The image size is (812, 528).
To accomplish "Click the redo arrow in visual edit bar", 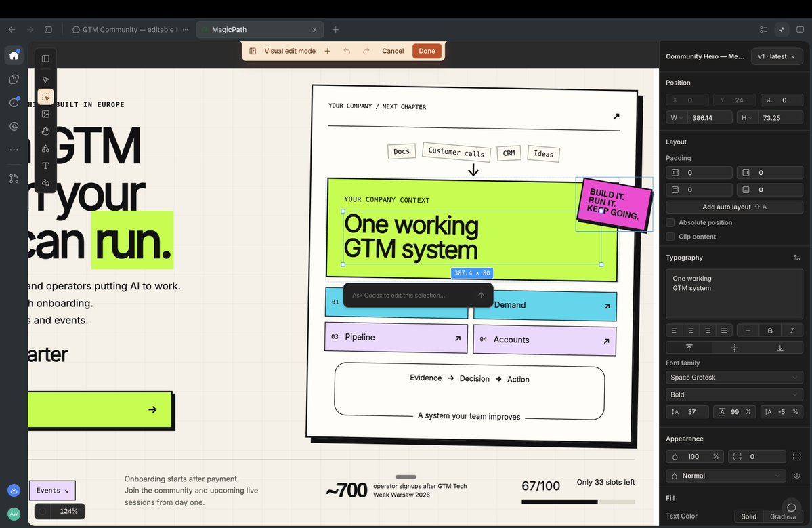I will (x=366, y=51).
